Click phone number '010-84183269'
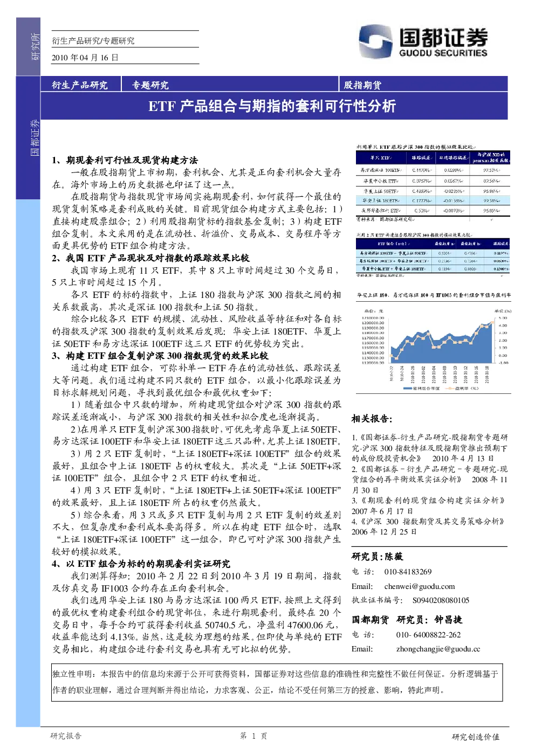535x756 pixels. click(x=408, y=572)
